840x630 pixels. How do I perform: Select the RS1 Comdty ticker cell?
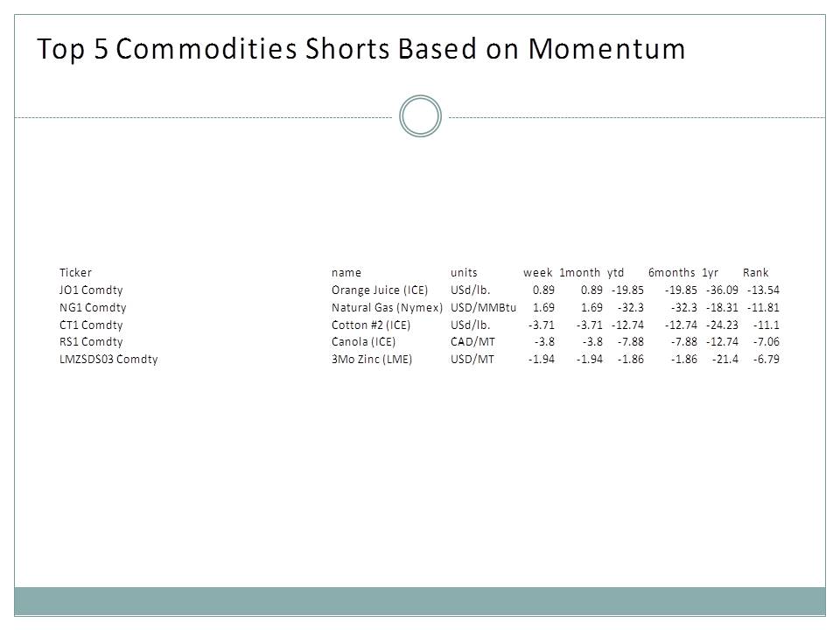click(91, 342)
